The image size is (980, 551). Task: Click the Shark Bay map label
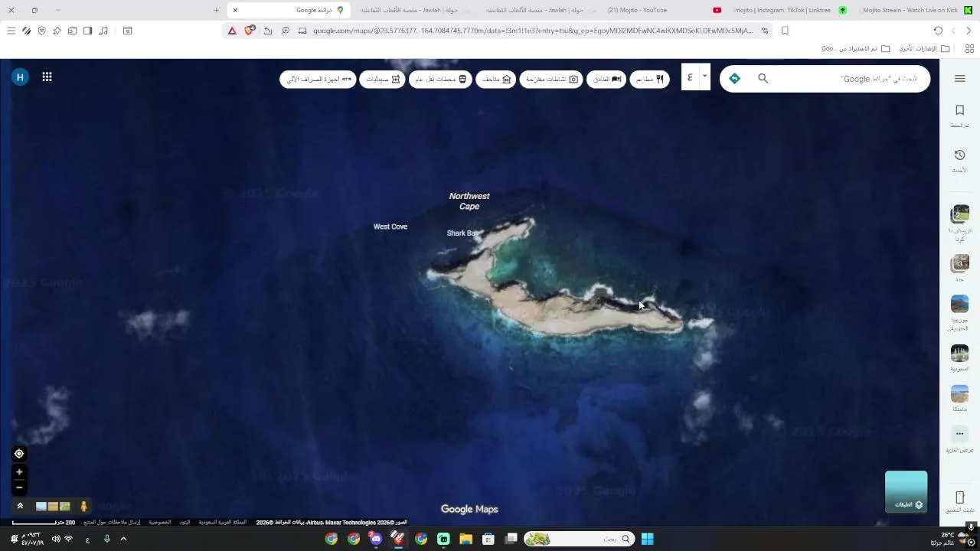click(462, 233)
